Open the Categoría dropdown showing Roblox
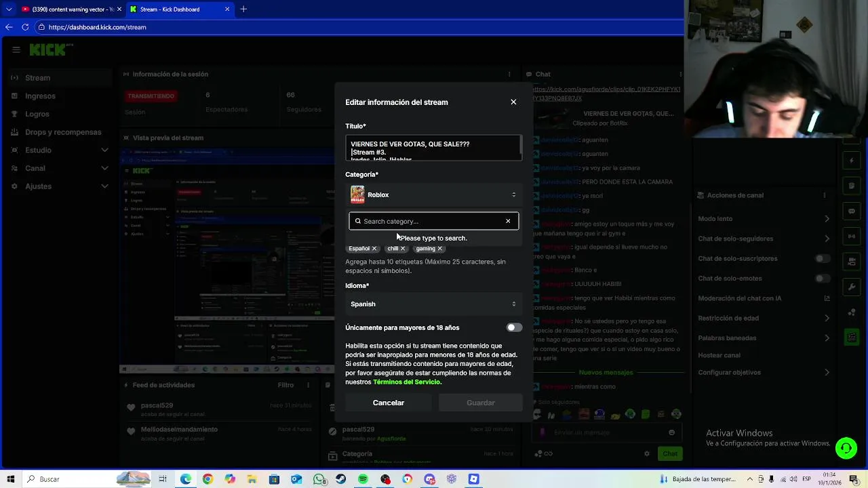 [x=434, y=195]
